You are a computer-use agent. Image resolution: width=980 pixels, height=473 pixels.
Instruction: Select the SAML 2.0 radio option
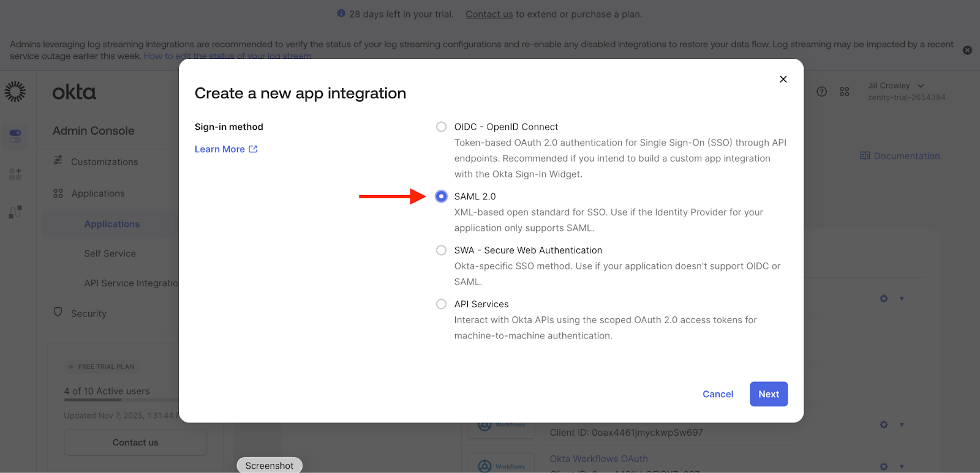[441, 196]
